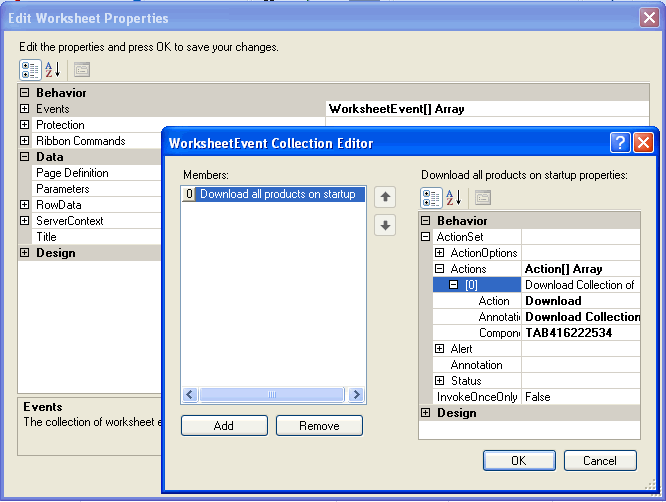Expand the ActionOptions node
The image size is (666, 502).
pos(440,253)
